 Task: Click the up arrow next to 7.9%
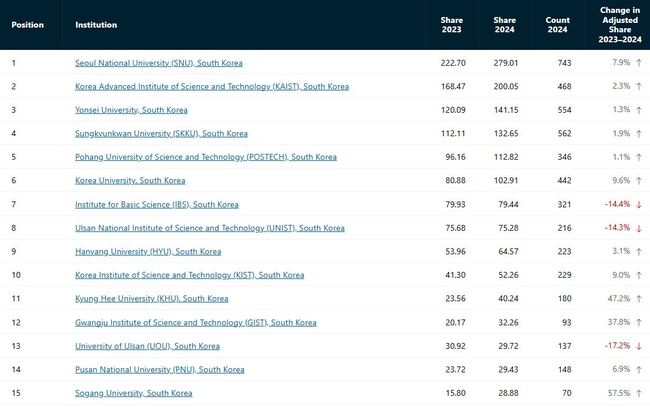point(639,63)
